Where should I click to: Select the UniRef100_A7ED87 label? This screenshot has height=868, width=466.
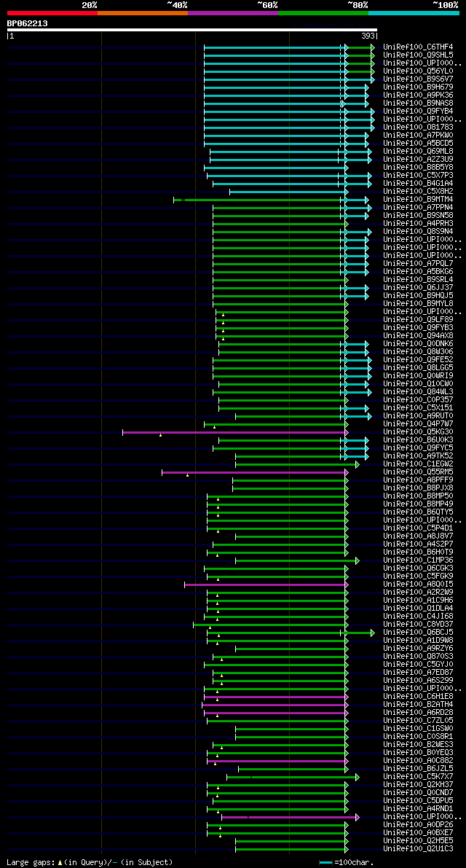[x=418, y=673]
